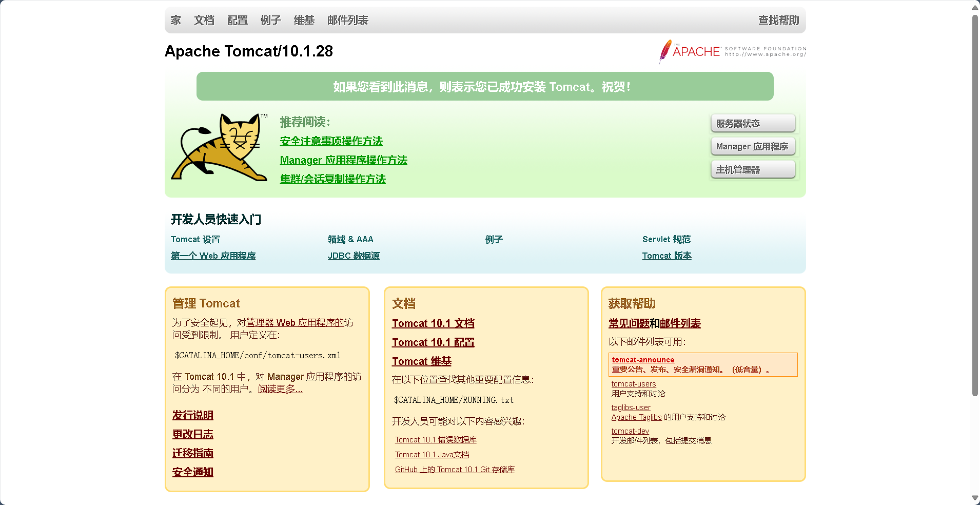Screen dimensions: 980x505
Task: Open the Tomcat 版本 link
Action: tap(667, 256)
